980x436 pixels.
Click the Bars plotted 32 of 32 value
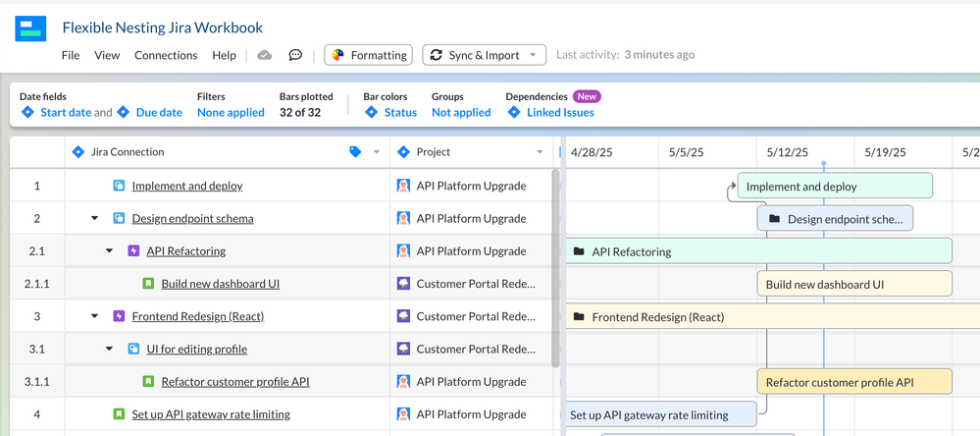point(300,113)
